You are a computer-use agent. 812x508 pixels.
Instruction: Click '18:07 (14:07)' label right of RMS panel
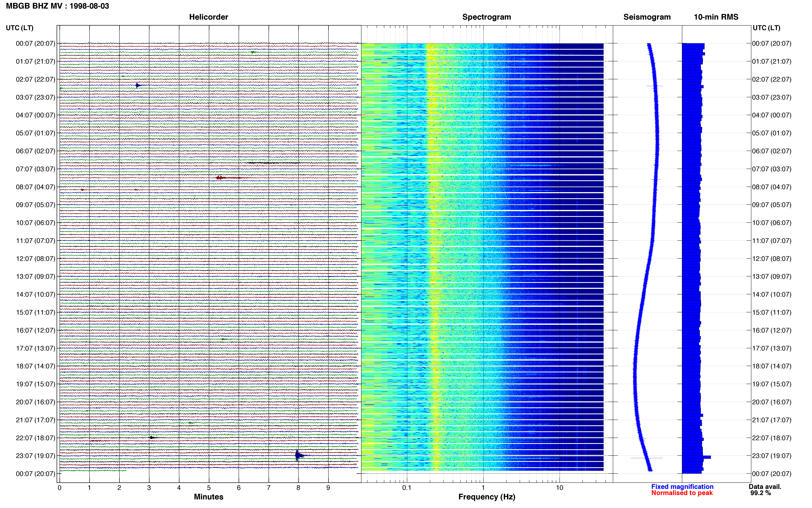click(x=772, y=366)
